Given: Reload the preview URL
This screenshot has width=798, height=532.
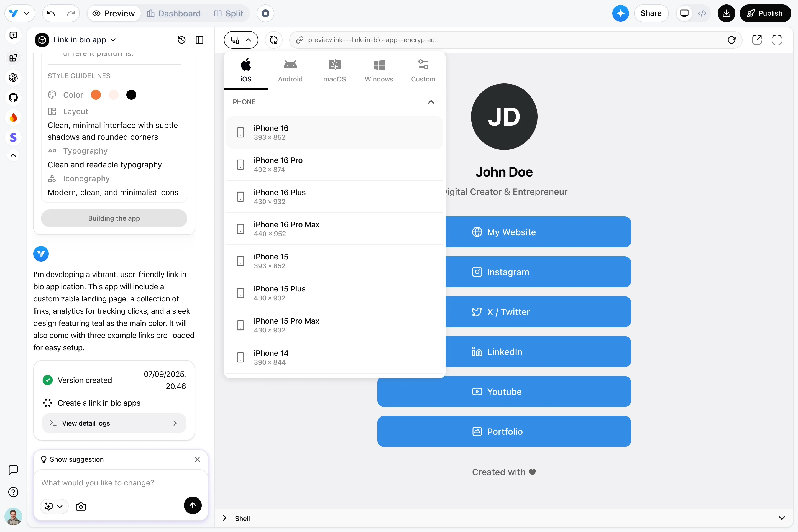Looking at the screenshot, I should [x=731, y=40].
